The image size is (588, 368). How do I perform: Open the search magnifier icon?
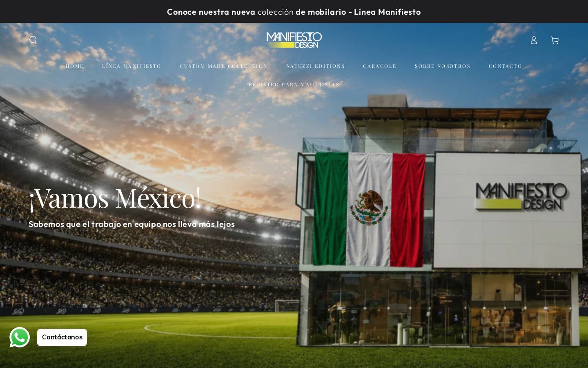[x=33, y=40]
